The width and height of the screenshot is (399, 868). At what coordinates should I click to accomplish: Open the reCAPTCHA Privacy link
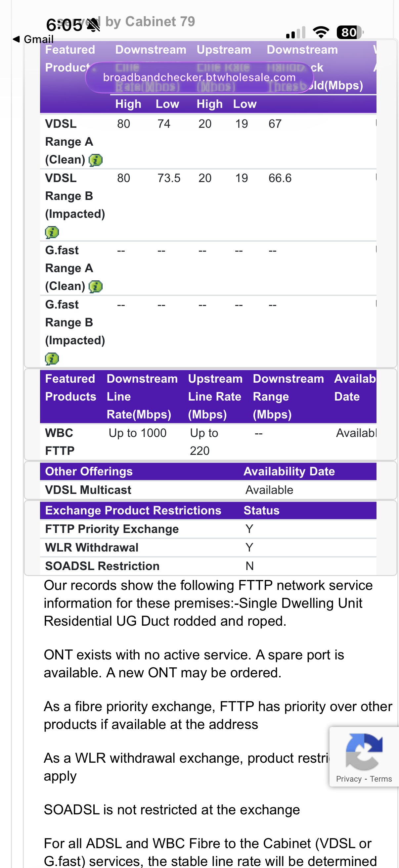[348, 779]
